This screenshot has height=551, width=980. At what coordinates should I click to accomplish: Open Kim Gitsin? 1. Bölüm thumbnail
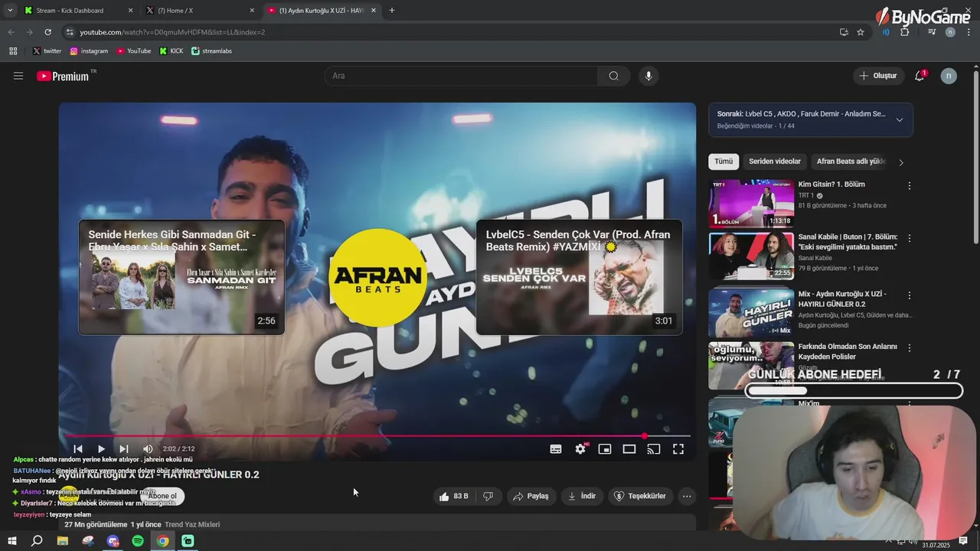[751, 203]
